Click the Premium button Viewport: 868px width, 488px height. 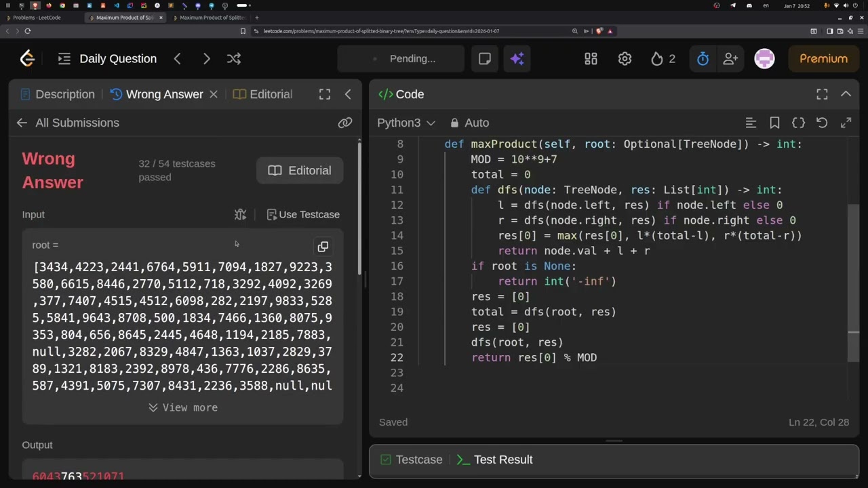pos(823,59)
